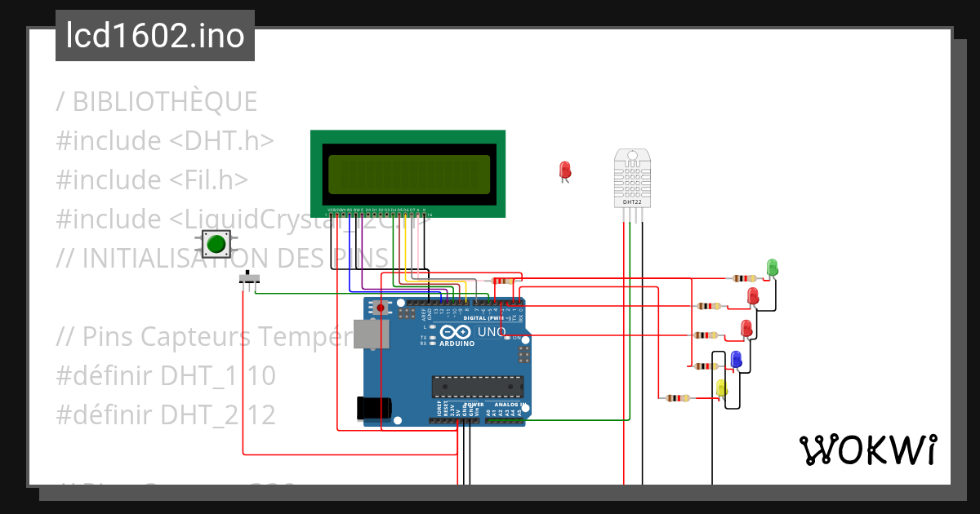This screenshot has height=514, width=980.
Task: Click the #include DHT.h code line
Action: [163, 140]
